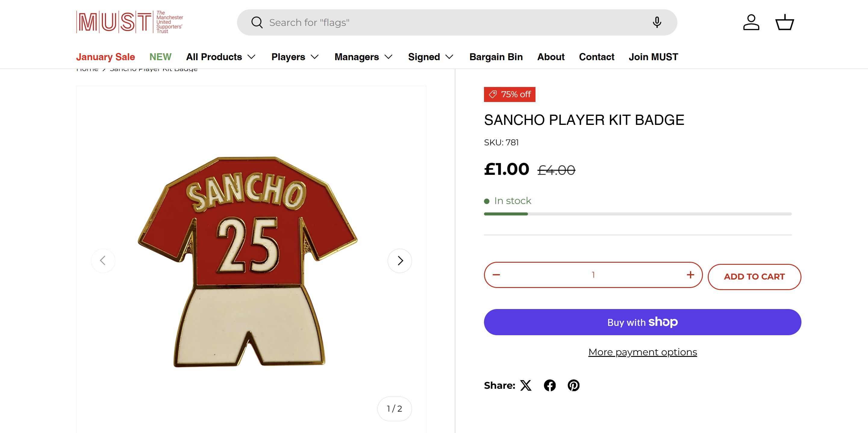Go to Bargain Bin
Screen dimensions: 868x433
click(x=496, y=57)
